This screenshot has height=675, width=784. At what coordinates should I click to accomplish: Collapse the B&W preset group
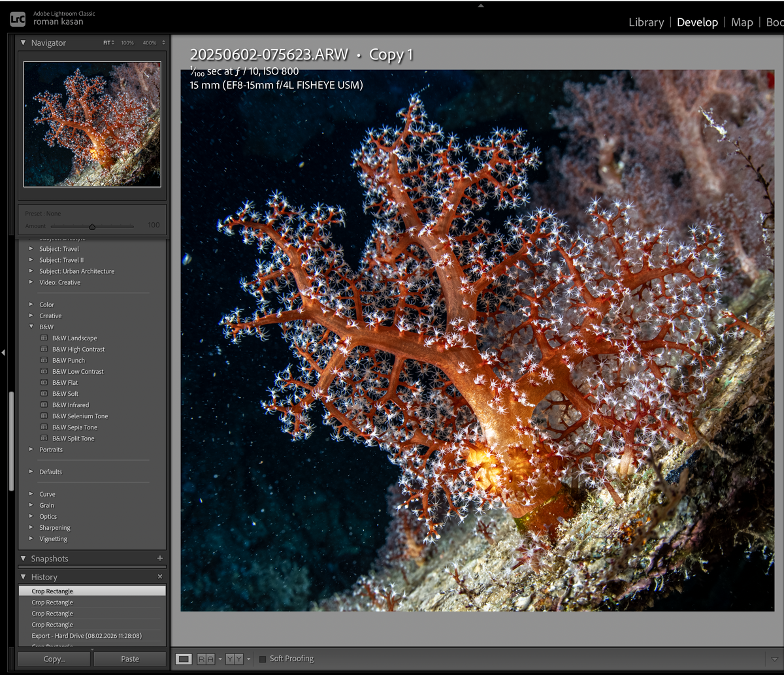pyautogui.click(x=31, y=327)
